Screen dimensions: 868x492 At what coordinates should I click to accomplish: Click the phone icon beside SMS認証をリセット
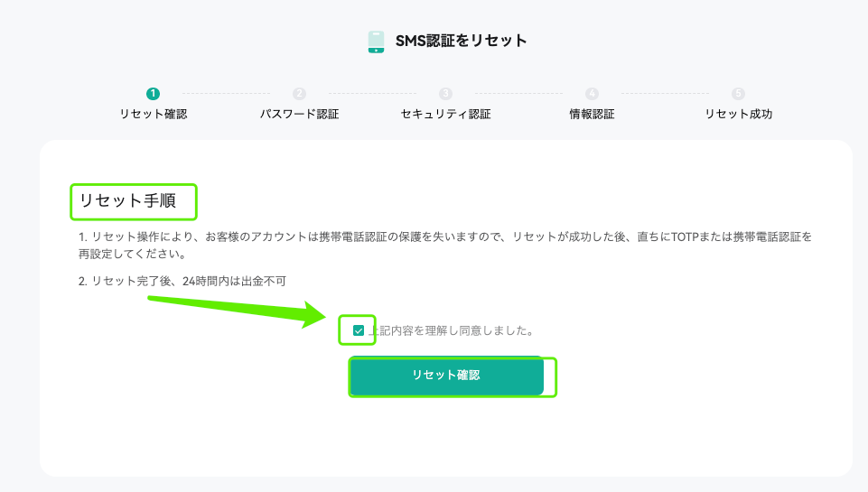[x=376, y=42]
